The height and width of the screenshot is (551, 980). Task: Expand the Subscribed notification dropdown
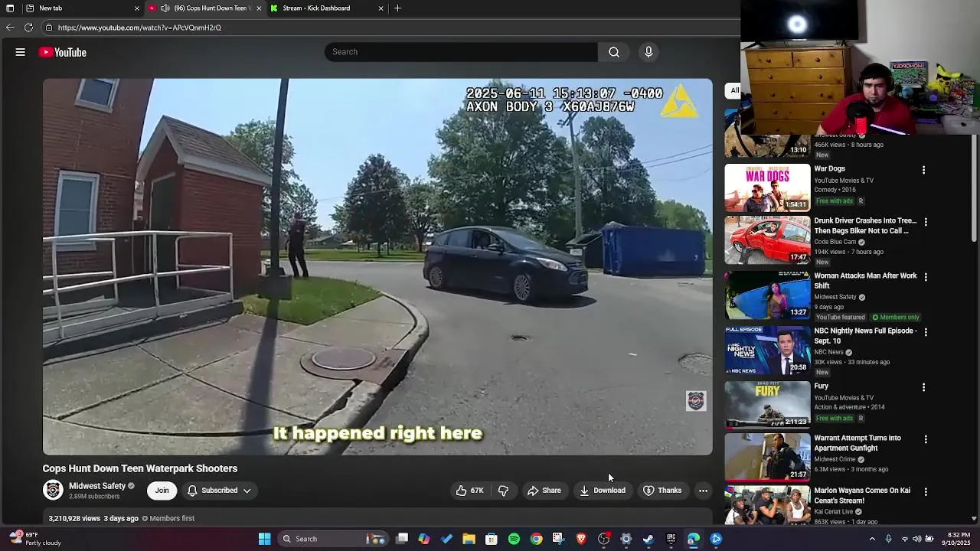pyautogui.click(x=219, y=491)
